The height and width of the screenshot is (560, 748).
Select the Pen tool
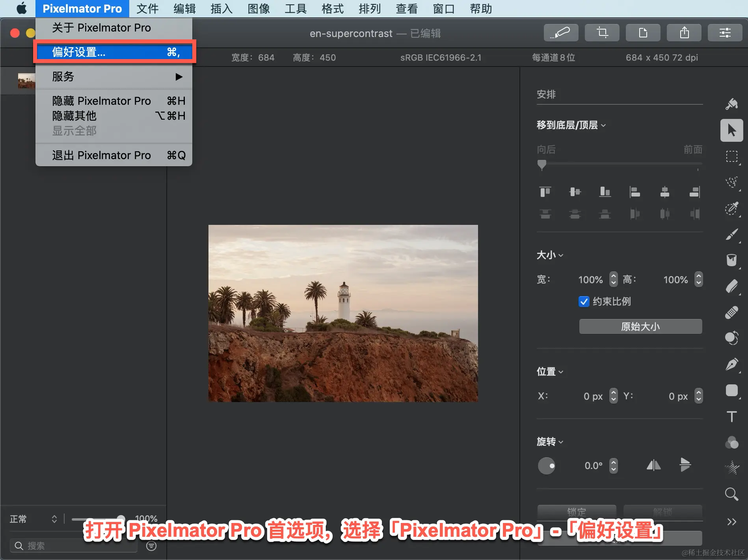pos(732,364)
